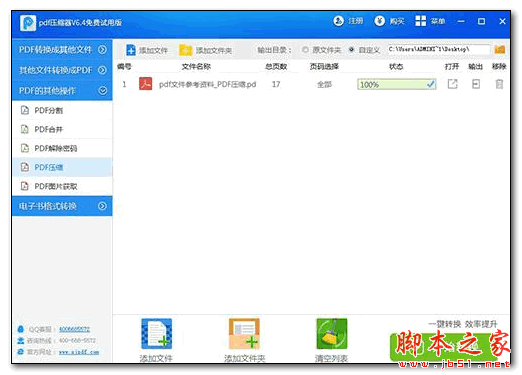Expand the PDF to other files section

tap(102, 50)
